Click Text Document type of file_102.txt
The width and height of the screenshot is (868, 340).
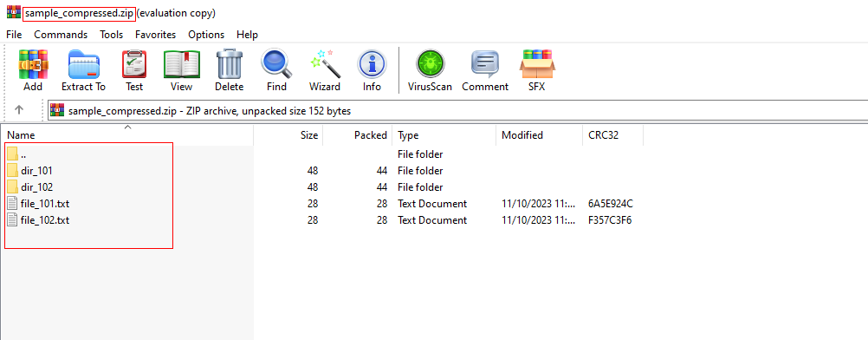click(x=432, y=220)
